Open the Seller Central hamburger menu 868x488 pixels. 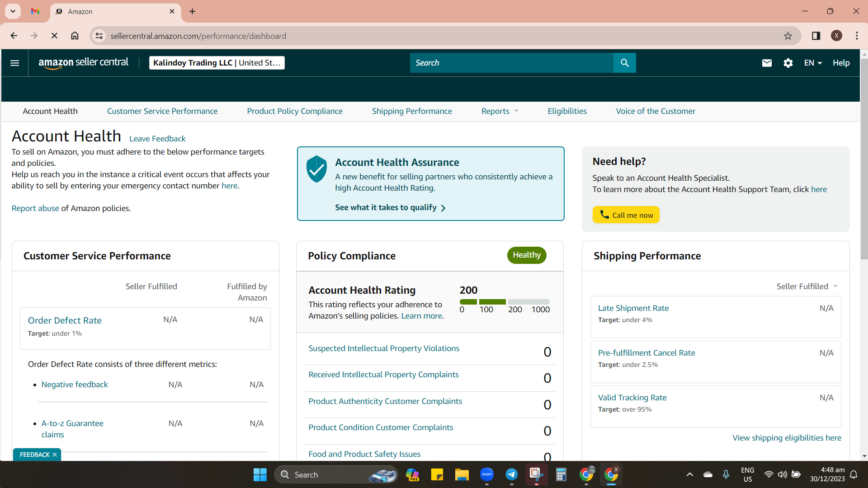(x=14, y=63)
